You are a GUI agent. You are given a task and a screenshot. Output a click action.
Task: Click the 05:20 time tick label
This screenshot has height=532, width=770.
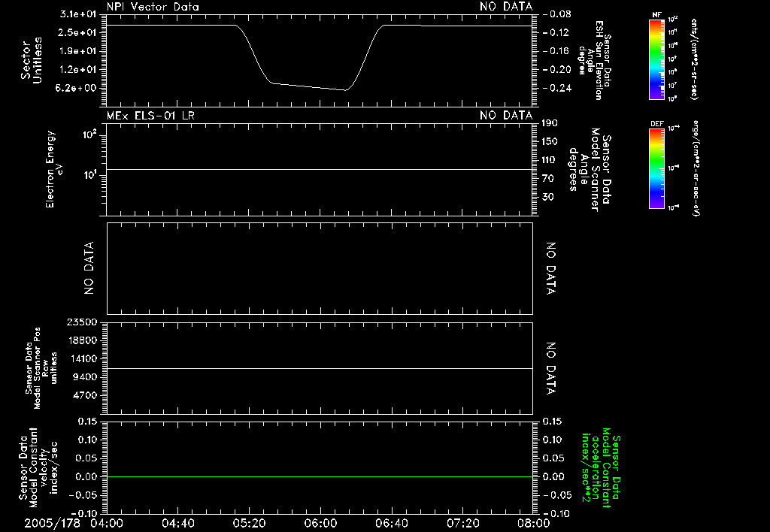[x=250, y=523]
